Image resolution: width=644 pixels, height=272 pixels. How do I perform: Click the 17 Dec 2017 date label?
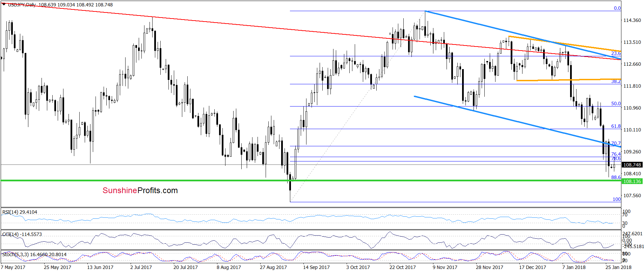tap(533, 267)
